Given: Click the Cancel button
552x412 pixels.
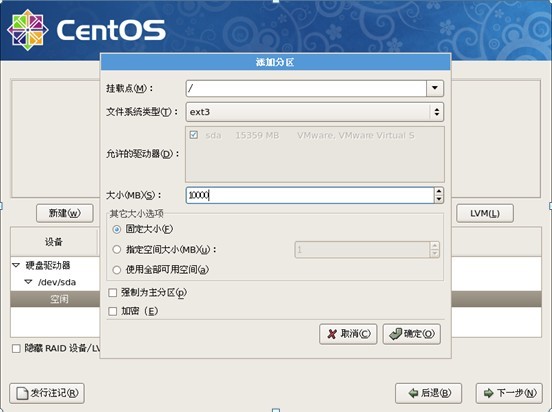Looking at the screenshot, I should (x=348, y=334).
